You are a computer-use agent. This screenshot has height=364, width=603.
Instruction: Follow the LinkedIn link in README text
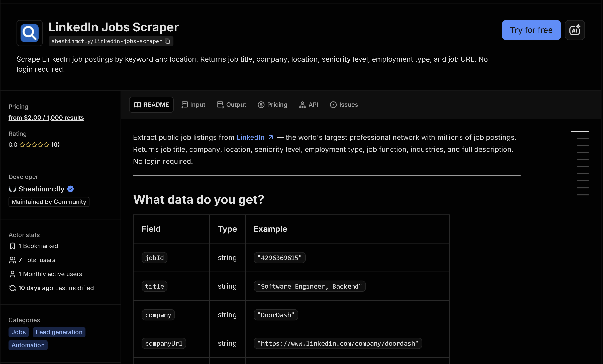250,137
